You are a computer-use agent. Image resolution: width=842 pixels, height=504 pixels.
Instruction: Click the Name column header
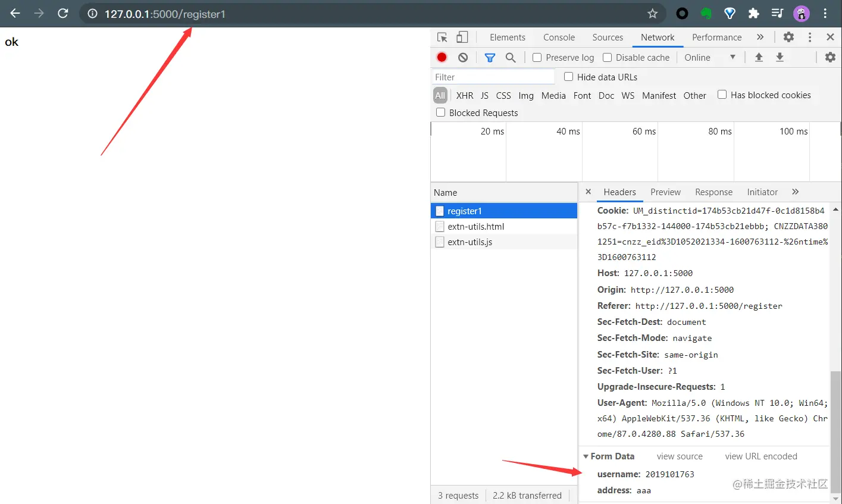pos(504,192)
